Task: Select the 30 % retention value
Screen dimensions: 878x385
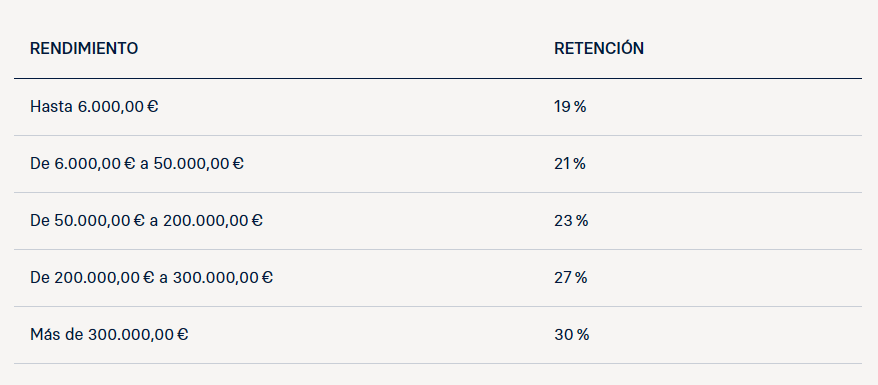Action: pyautogui.click(x=572, y=335)
